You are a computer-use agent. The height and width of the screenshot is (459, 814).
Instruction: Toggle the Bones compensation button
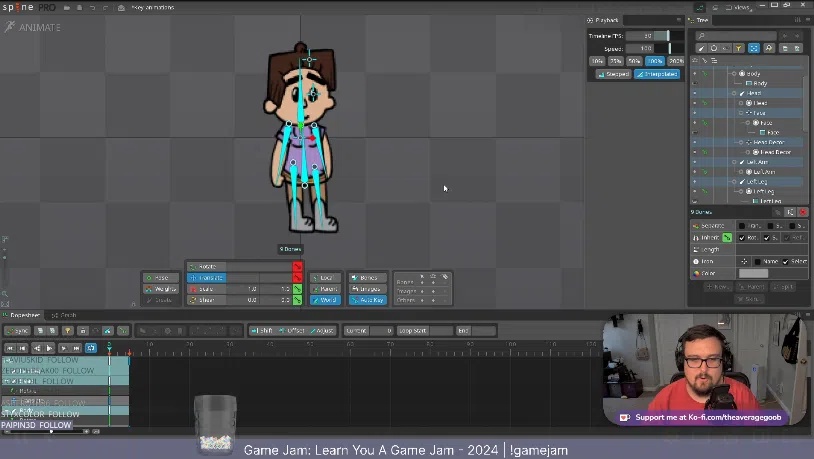(x=370, y=278)
